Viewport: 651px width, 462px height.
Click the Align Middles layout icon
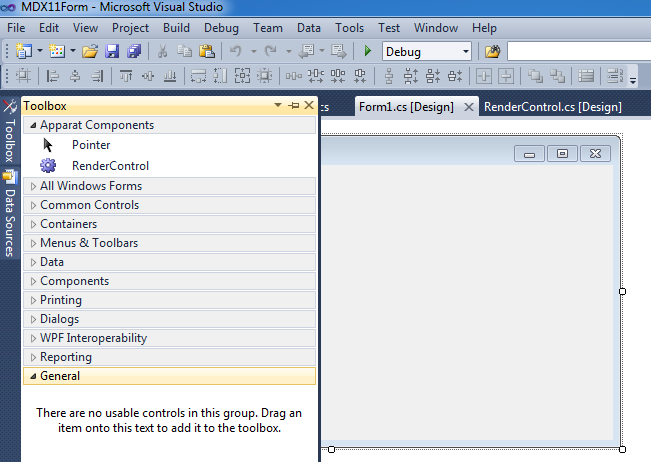(148, 76)
